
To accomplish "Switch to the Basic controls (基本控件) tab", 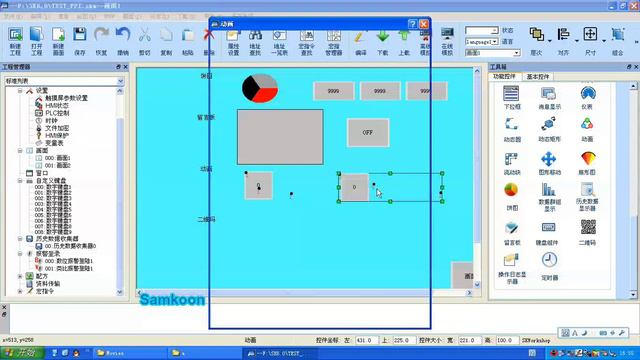I will 538,77.
